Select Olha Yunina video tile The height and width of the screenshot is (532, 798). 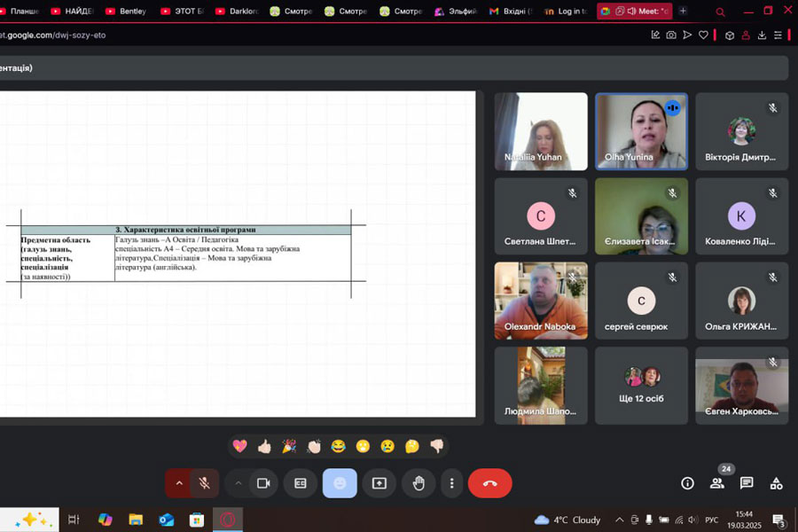641,131
